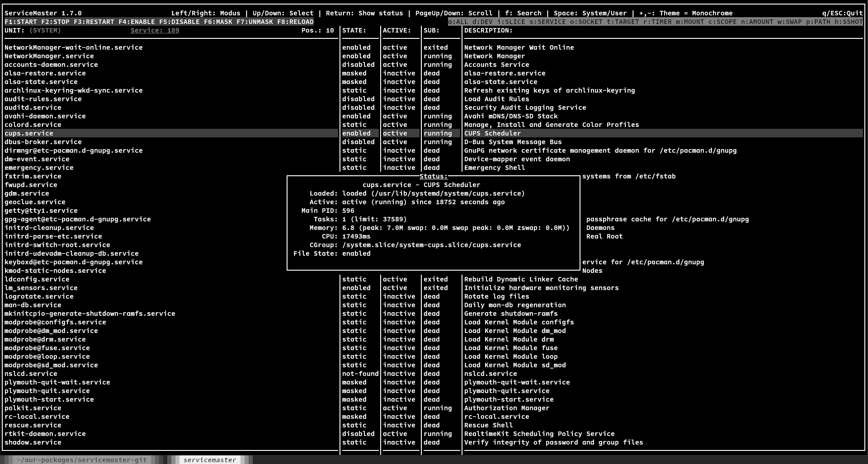Select kmod-static-nodes.service row
The image size is (868, 464).
[x=145, y=271]
